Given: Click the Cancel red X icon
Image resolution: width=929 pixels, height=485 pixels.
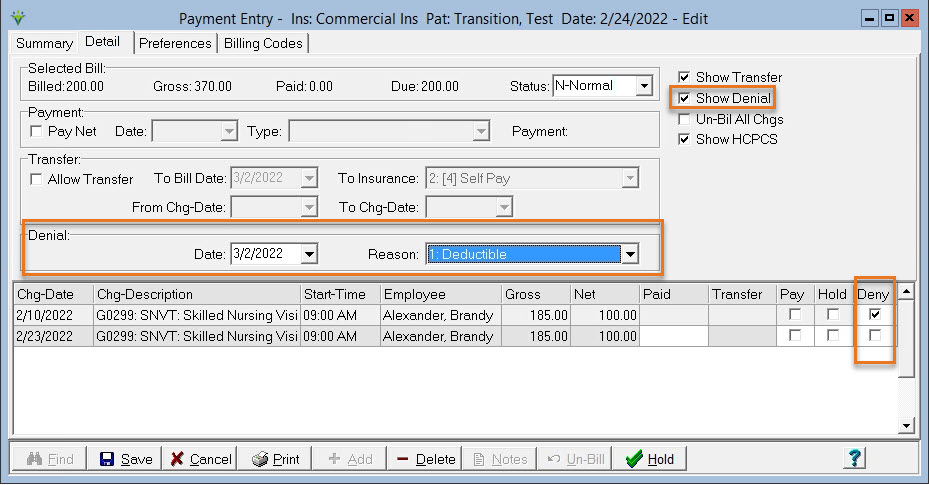Looking at the screenshot, I should point(177,459).
